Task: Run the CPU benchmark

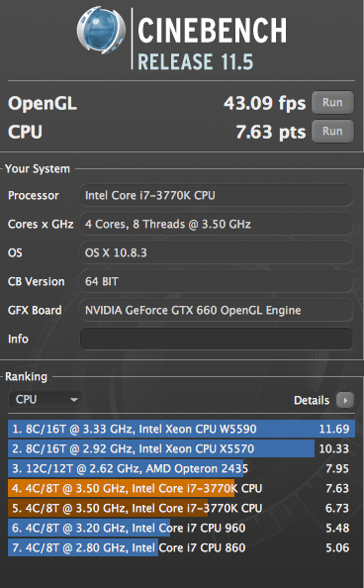Action: 332,132
